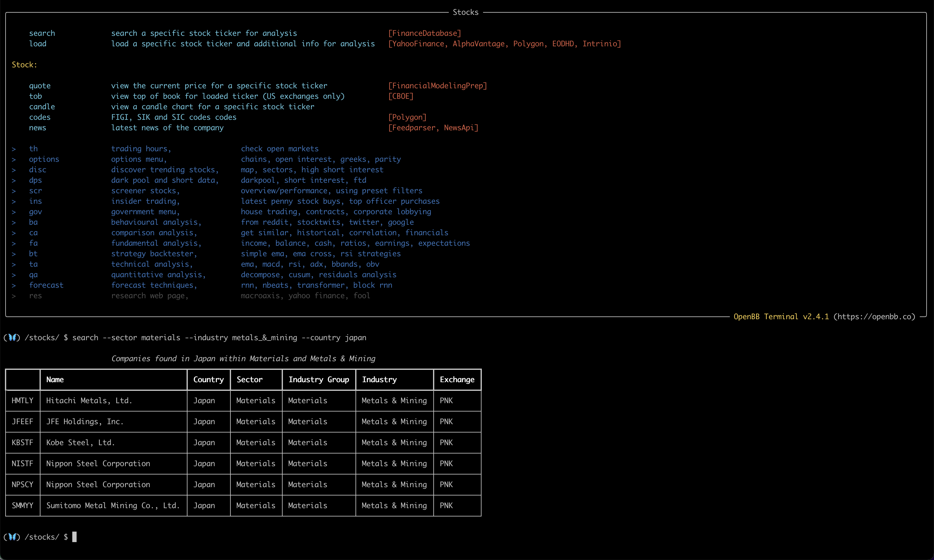Click the command input cursor at prompt
The width and height of the screenshot is (934, 560).
(x=74, y=537)
